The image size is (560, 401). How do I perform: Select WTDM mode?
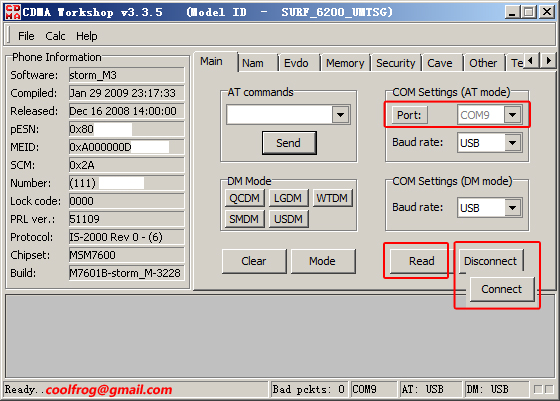tap(332, 198)
